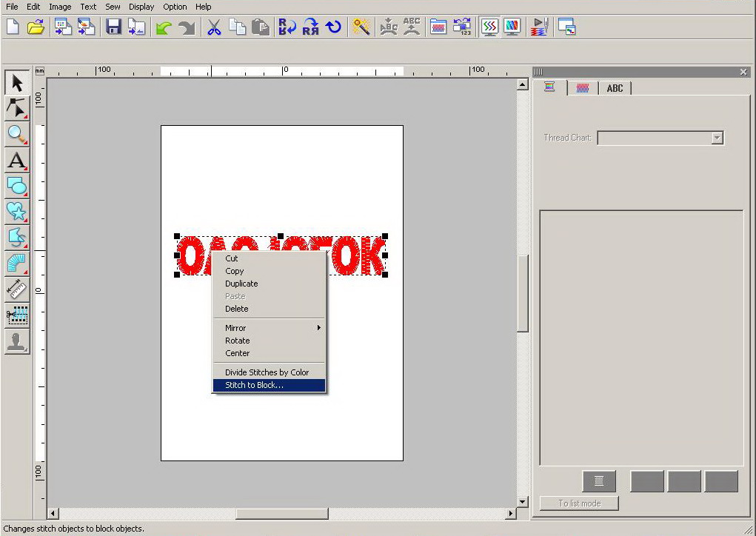756x536 pixels.
Task: Choose the Text tool with letter A
Action: [x=17, y=160]
